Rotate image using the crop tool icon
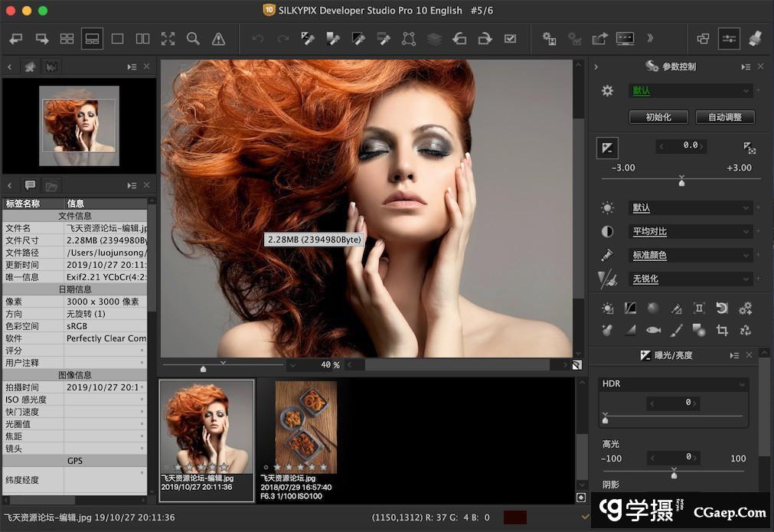 coord(721,331)
